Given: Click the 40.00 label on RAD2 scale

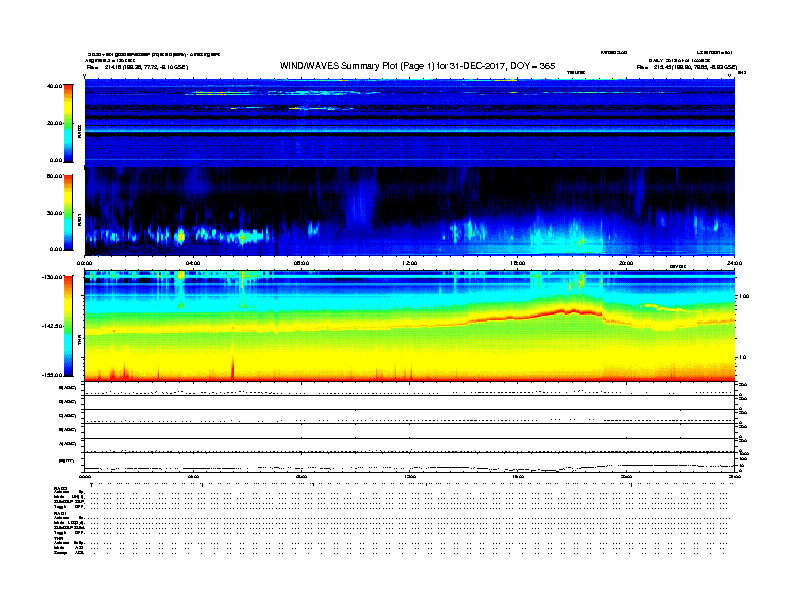Looking at the screenshot, I should coord(55,86).
